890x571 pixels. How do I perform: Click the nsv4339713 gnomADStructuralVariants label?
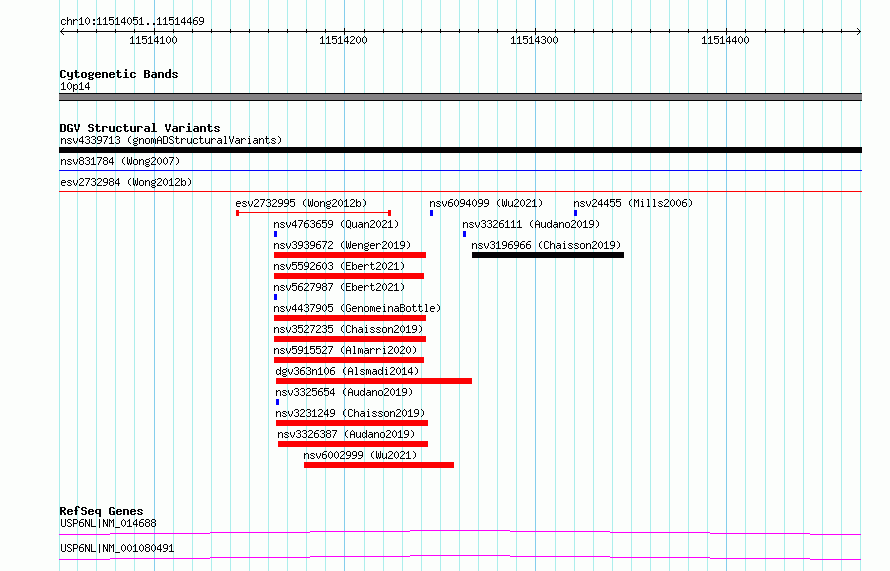171,140
